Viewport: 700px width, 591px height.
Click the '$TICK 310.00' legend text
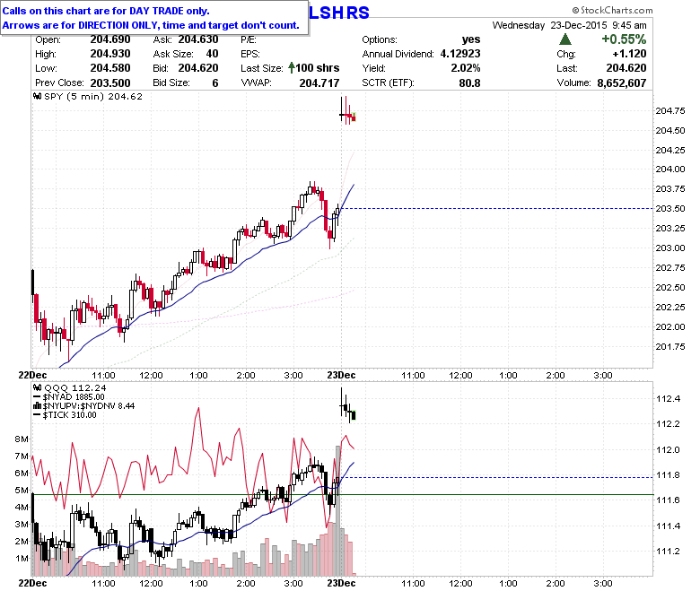(70, 415)
